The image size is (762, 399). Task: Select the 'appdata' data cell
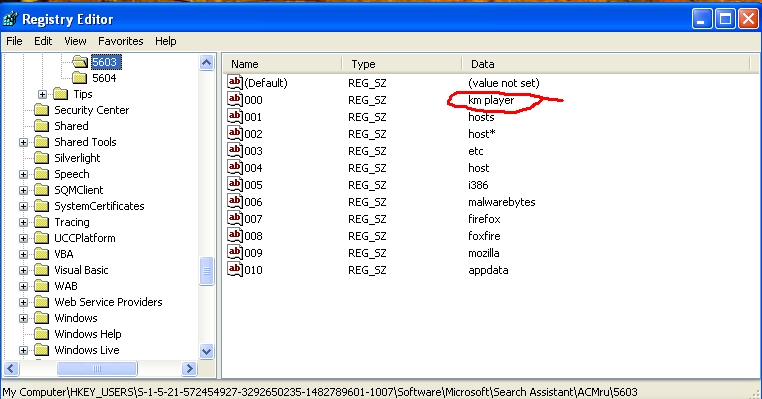(x=488, y=270)
